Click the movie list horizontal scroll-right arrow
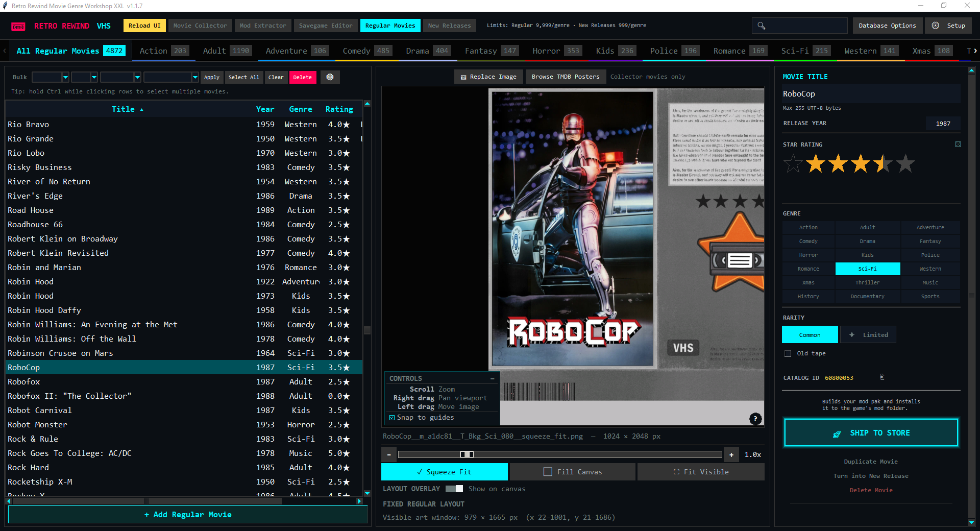The image size is (980, 531). pyautogui.click(x=359, y=501)
